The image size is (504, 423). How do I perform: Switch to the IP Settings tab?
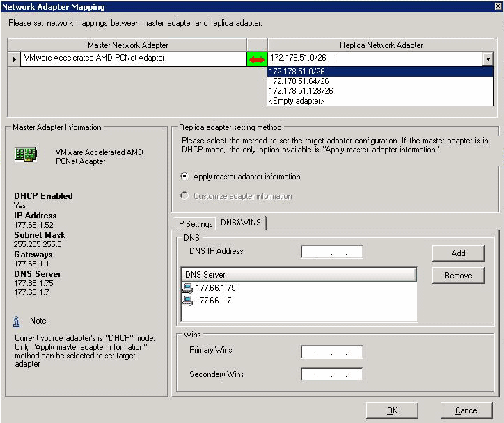pyautogui.click(x=194, y=224)
